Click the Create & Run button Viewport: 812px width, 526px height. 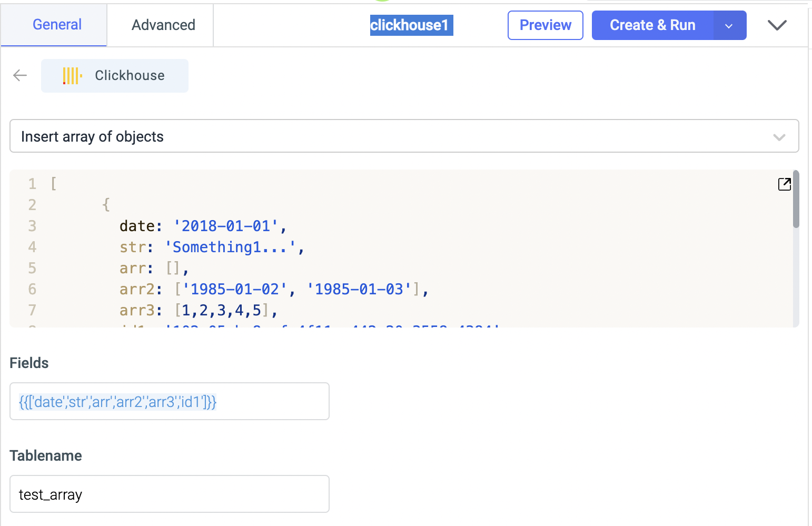(652, 25)
